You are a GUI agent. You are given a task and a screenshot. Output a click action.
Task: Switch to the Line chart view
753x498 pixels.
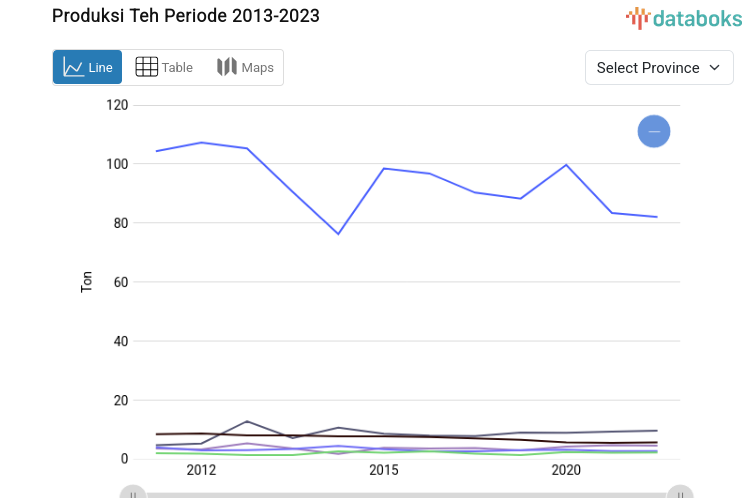click(88, 68)
